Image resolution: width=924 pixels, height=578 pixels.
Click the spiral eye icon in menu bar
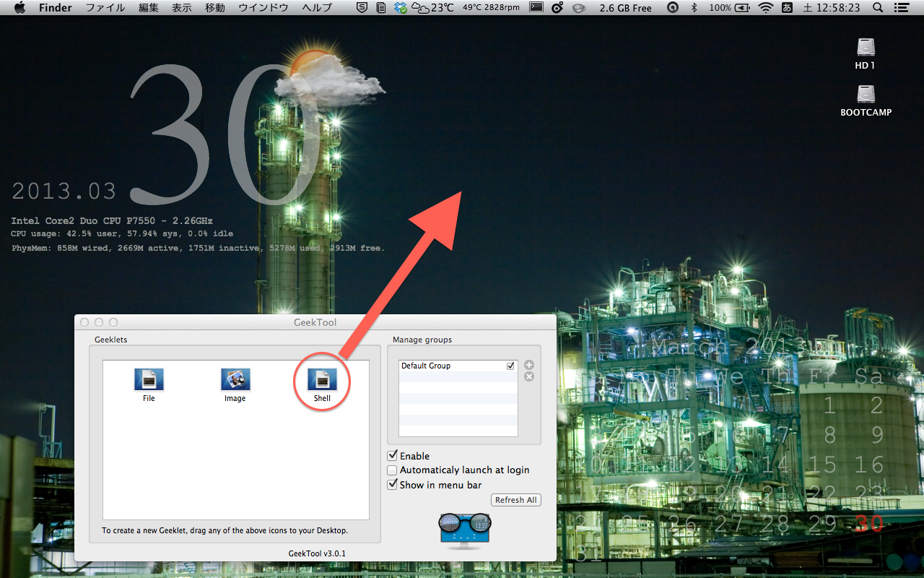coord(557,8)
